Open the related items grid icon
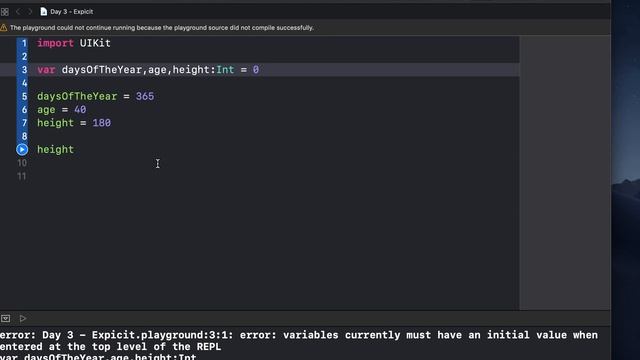 pos(5,12)
